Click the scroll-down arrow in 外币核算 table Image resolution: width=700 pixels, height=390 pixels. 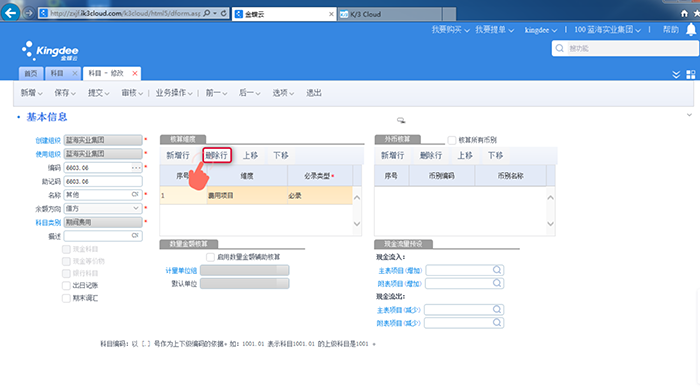[x=550, y=224]
